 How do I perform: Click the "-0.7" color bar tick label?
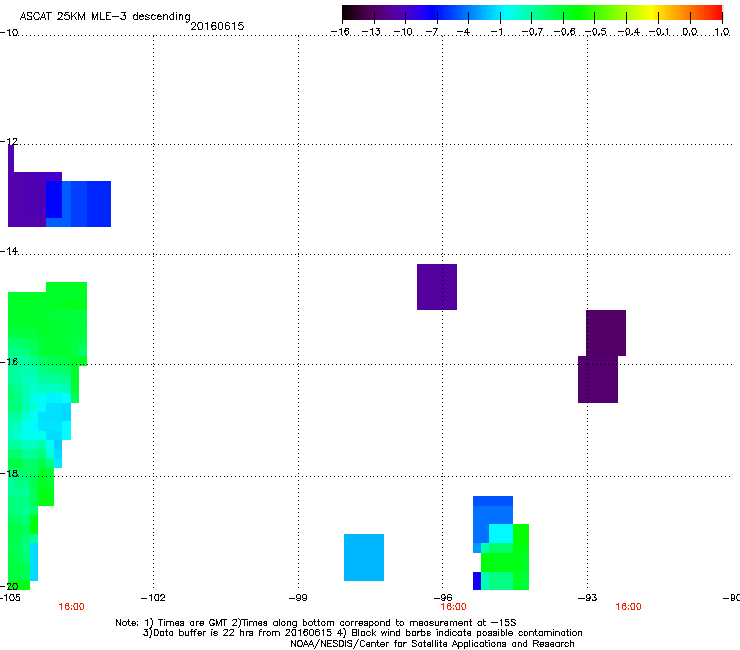click(532, 32)
